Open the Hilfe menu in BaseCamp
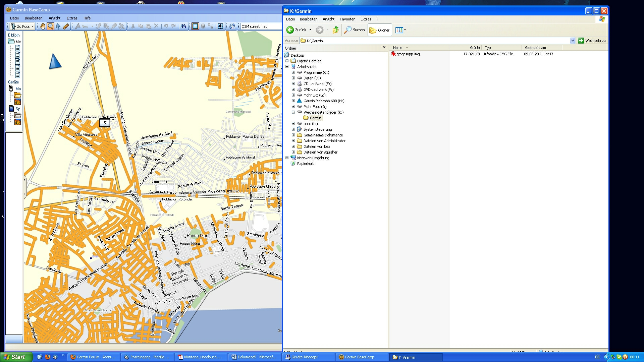Image resolution: width=644 pixels, height=362 pixels. (87, 18)
